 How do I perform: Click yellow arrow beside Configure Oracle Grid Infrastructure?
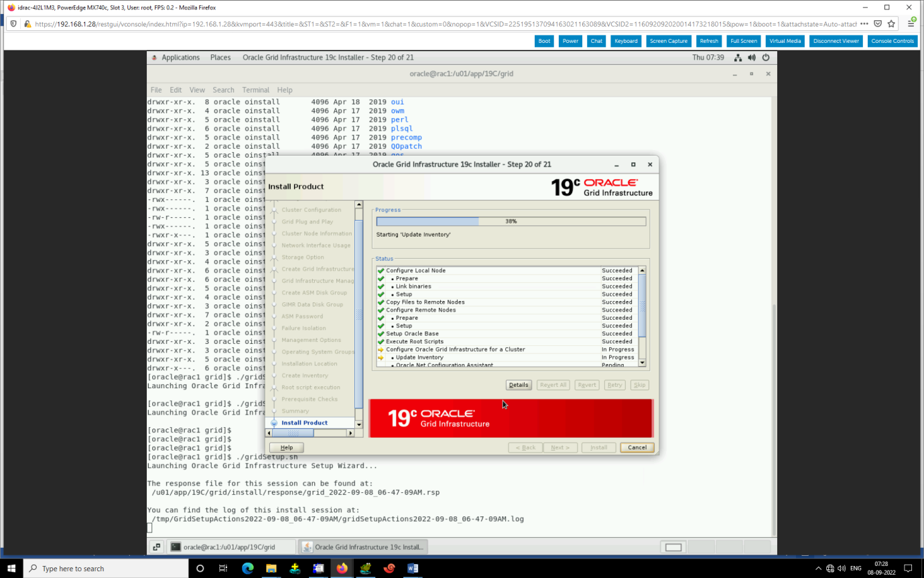[381, 350]
